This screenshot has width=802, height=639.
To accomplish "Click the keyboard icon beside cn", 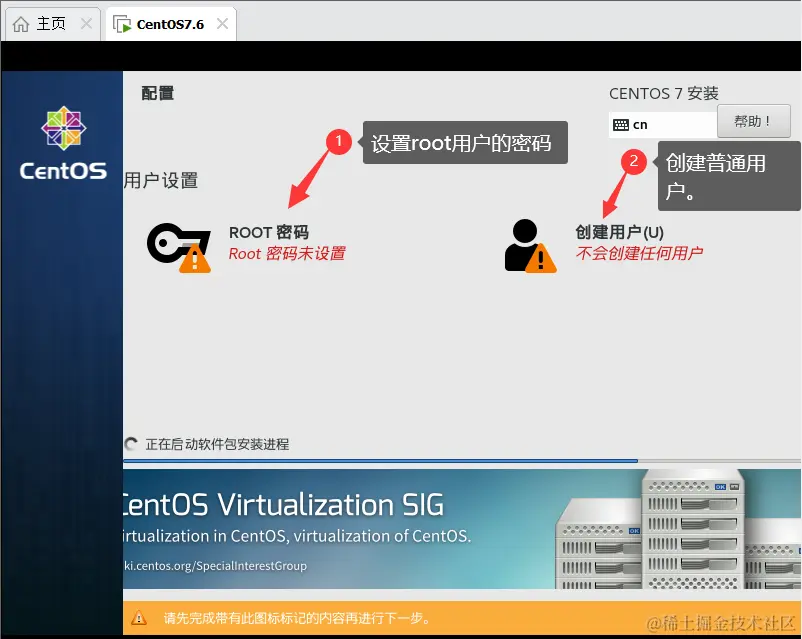I will coord(620,125).
